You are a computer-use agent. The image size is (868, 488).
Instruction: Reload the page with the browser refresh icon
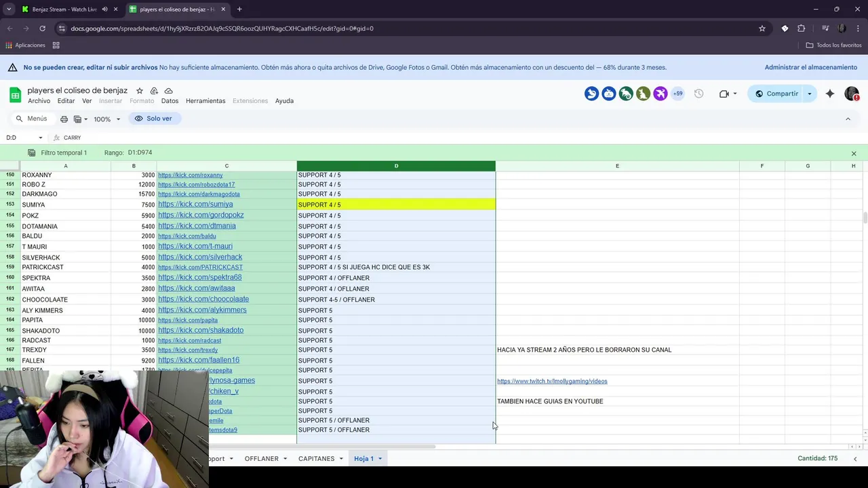click(42, 28)
